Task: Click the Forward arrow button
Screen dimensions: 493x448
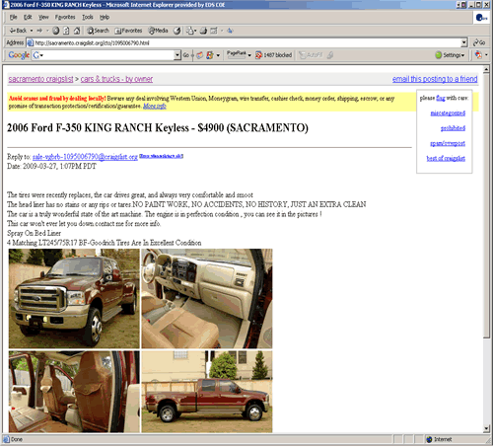Action: pyautogui.click(x=39, y=31)
